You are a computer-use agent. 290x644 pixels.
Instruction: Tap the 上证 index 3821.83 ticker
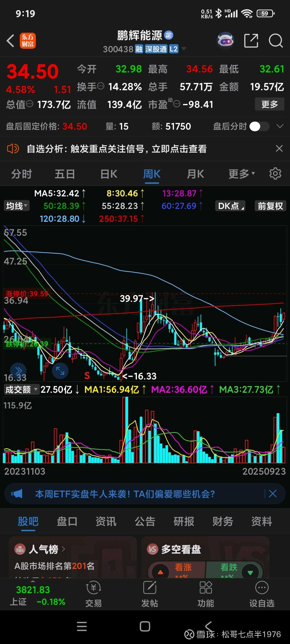[x=38, y=595]
